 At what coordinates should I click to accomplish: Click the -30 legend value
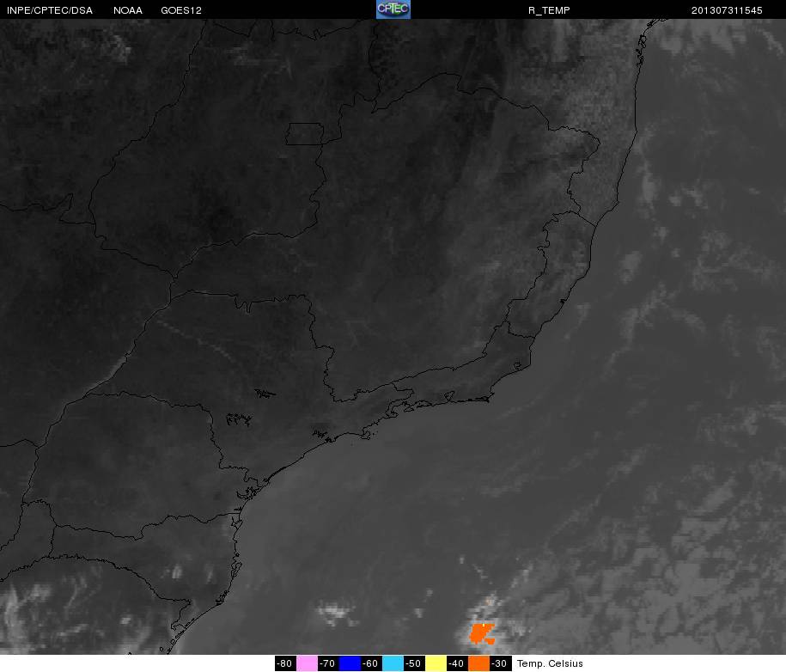click(x=500, y=663)
